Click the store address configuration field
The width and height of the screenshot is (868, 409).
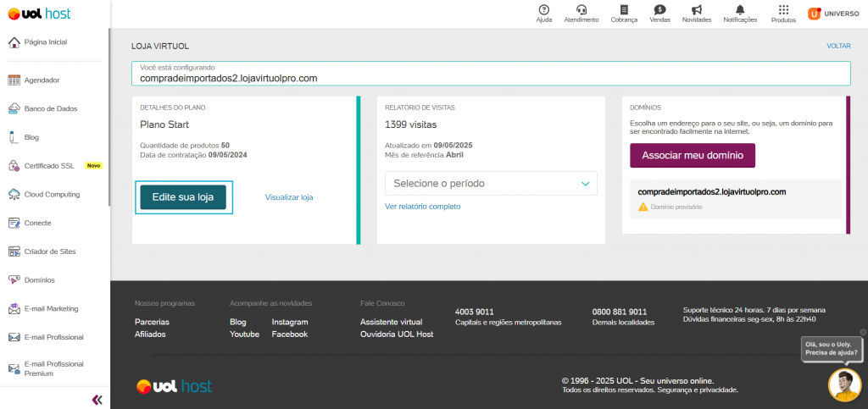point(491,74)
